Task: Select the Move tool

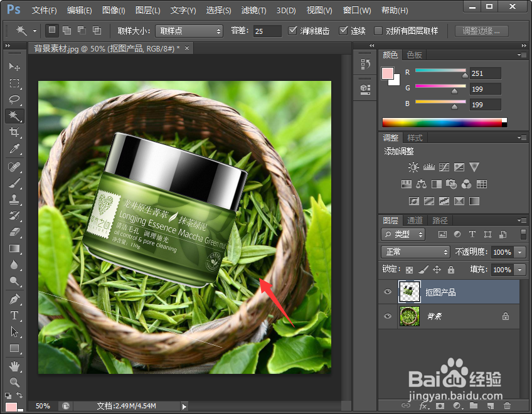Action: pos(14,66)
